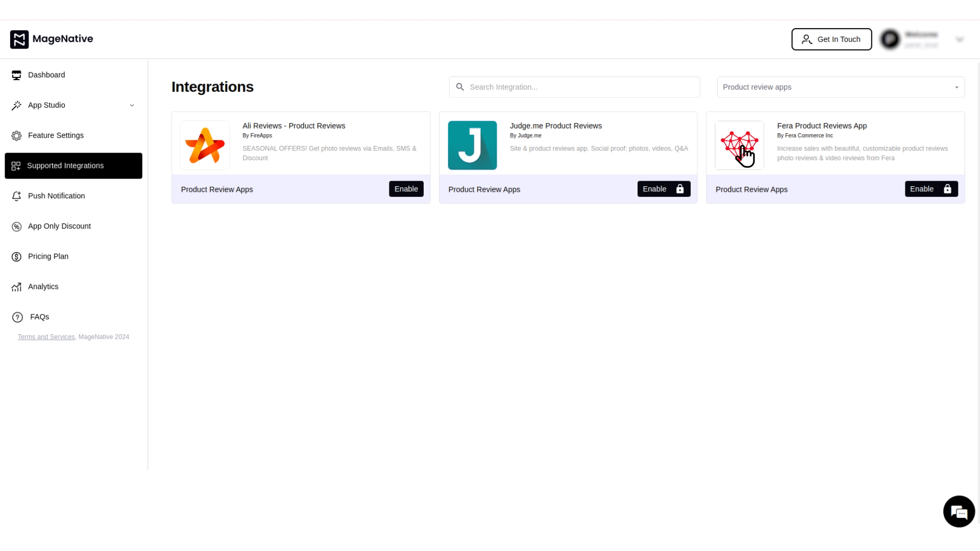Open the live chat widget
980x551 pixels.
coord(959,511)
